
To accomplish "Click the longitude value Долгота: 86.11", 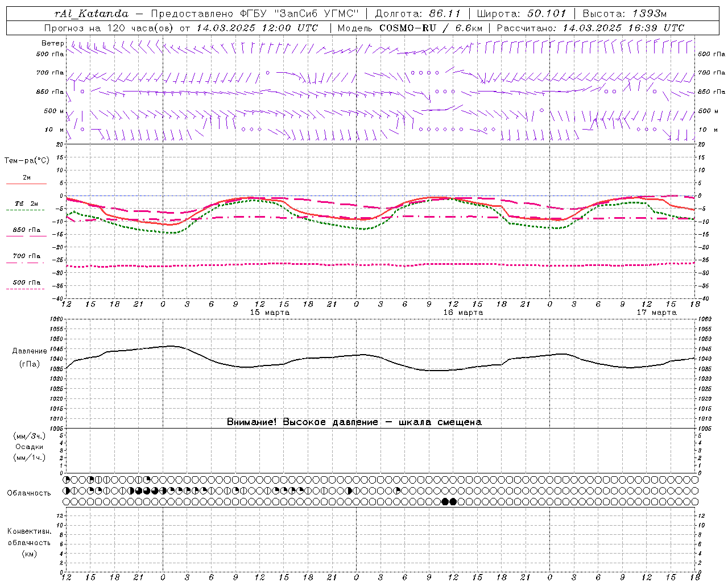I will point(417,14).
